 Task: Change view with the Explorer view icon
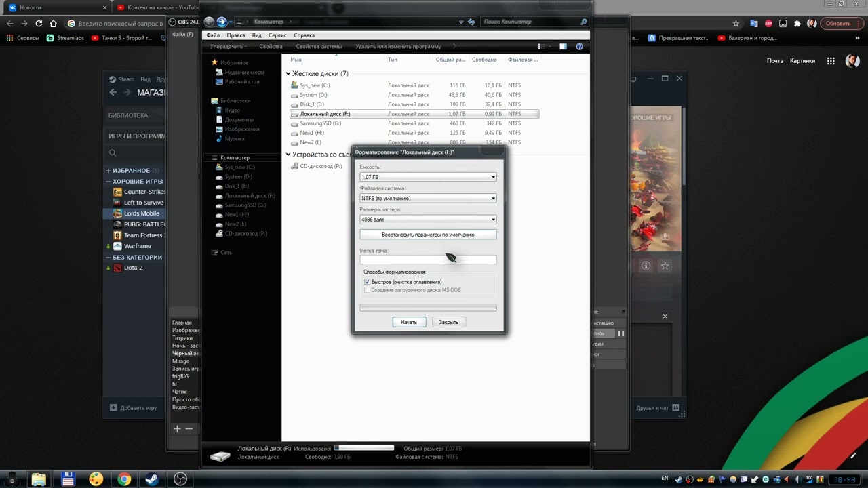coord(540,47)
